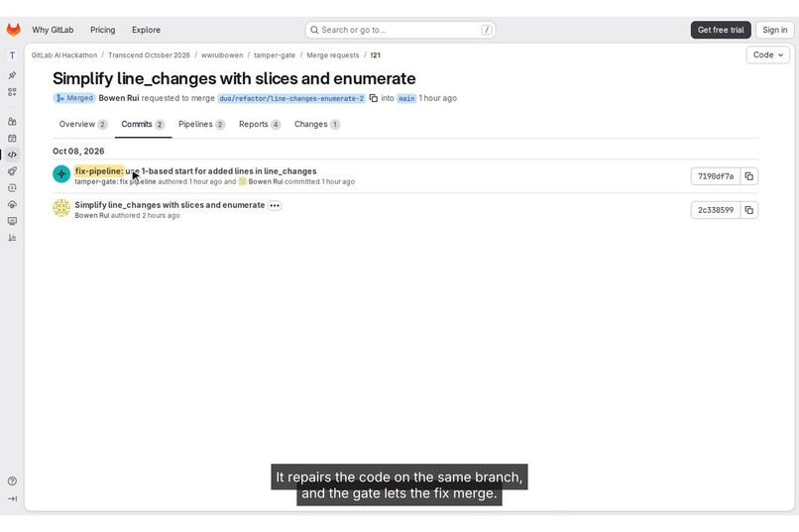Open Simplify line_changes commit title
The width and height of the screenshot is (799, 532).
pos(170,205)
